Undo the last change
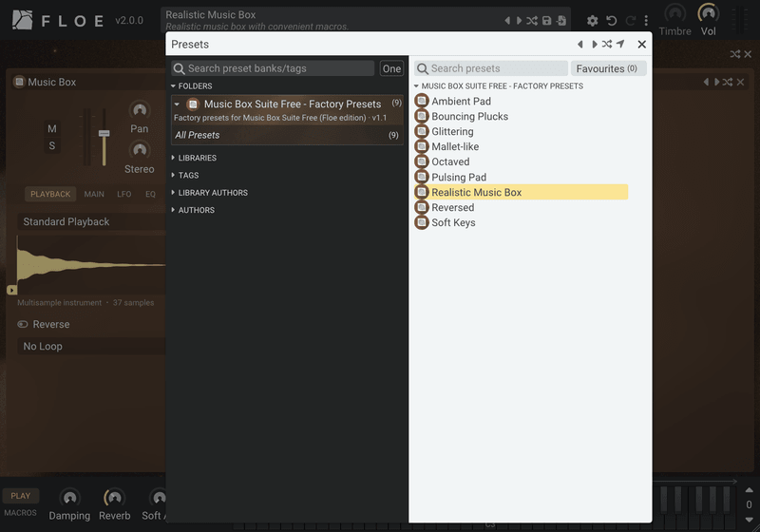Viewport: 760px width, 532px height. [612, 20]
